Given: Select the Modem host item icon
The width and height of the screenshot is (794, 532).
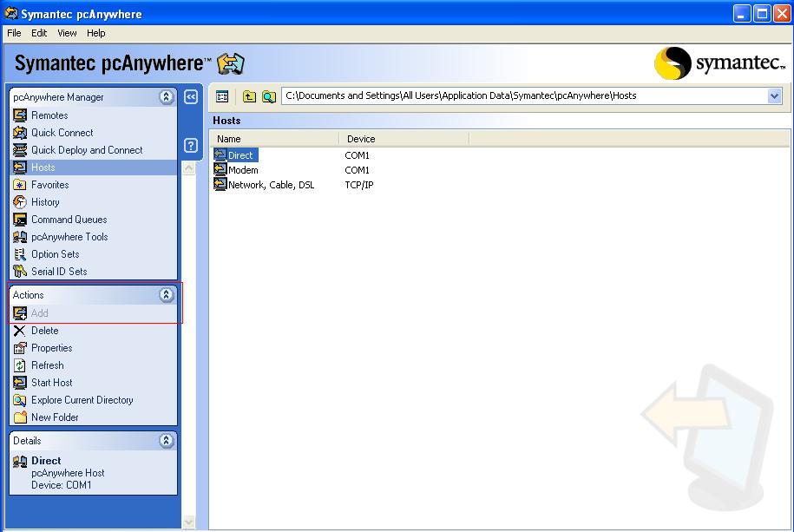Looking at the screenshot, I should click(x=220, y=170).
